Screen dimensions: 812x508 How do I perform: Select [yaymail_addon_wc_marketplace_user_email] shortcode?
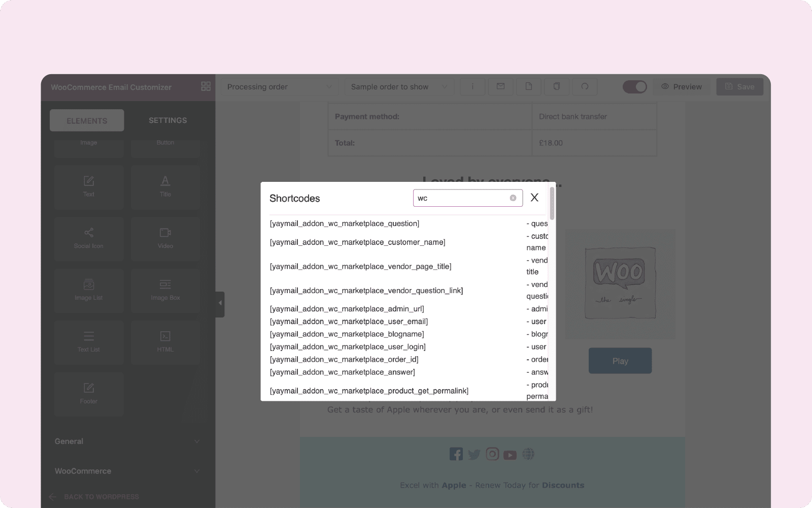pos(349,322)
